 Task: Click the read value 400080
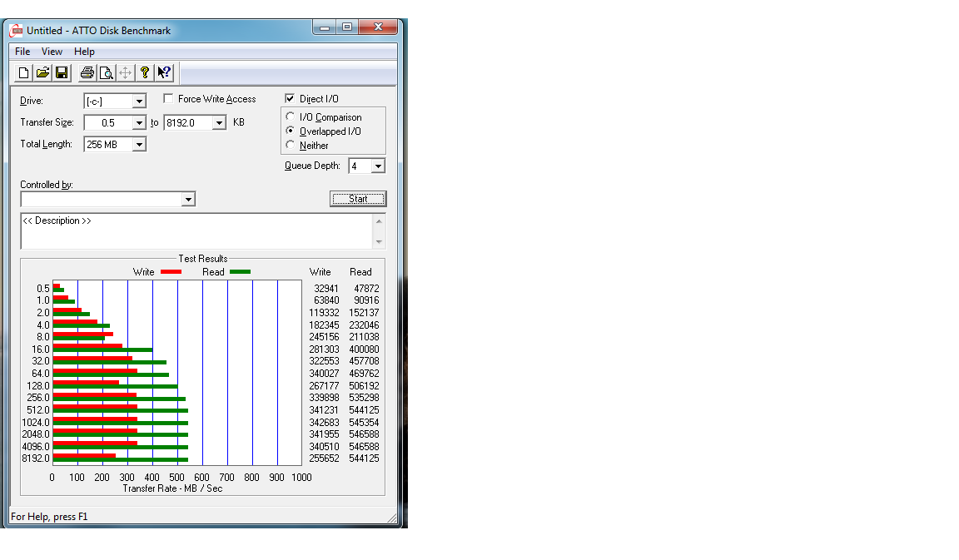364,349
